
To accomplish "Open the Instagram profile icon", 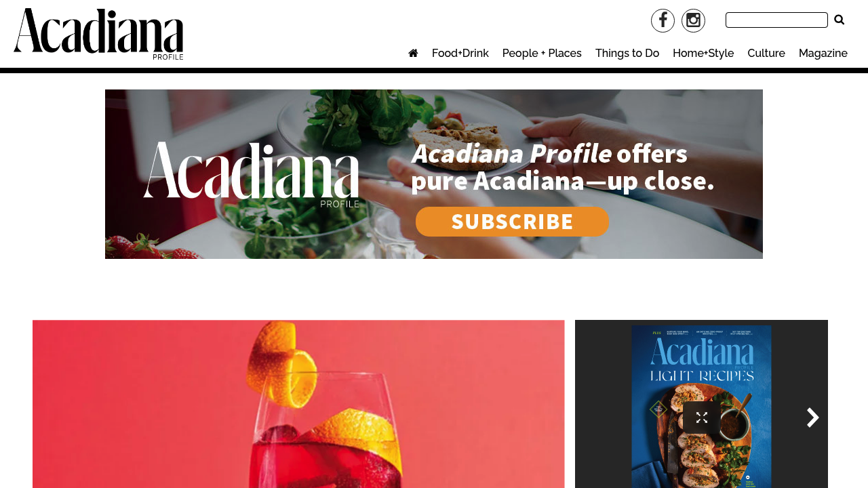I will (x=693, y=20).
